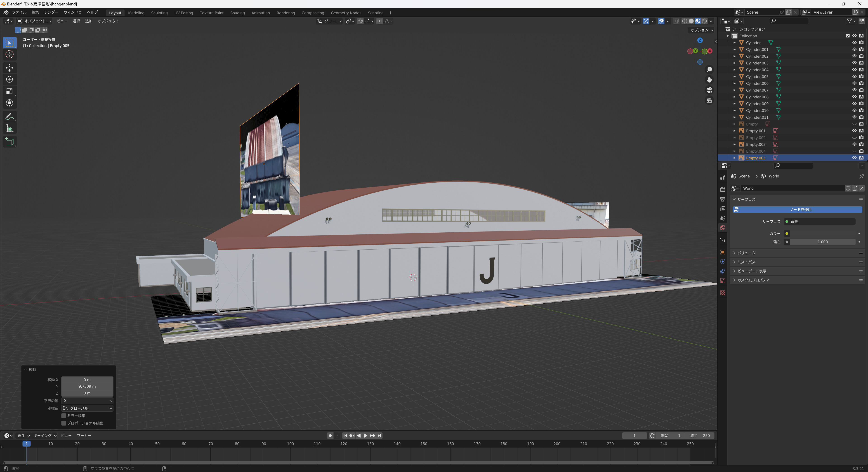Click the ノードを使用 button

pos(797,210)
